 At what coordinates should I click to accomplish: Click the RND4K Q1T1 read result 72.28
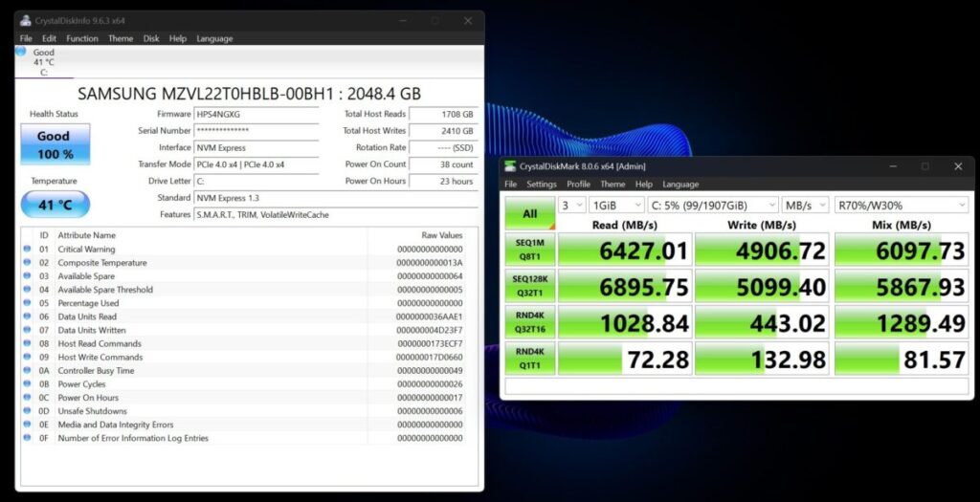coord(625,359)
